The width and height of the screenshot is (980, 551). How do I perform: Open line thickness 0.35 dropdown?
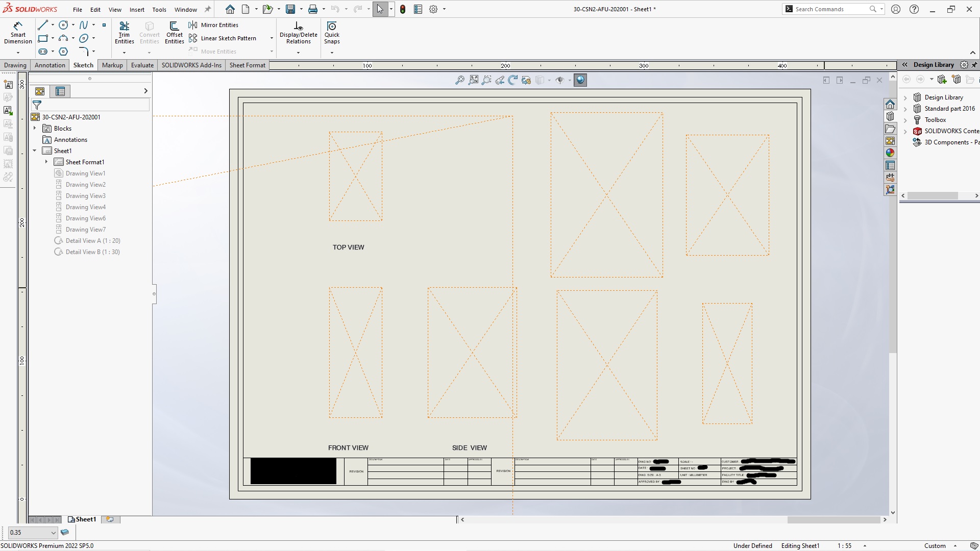coord(53,533)
